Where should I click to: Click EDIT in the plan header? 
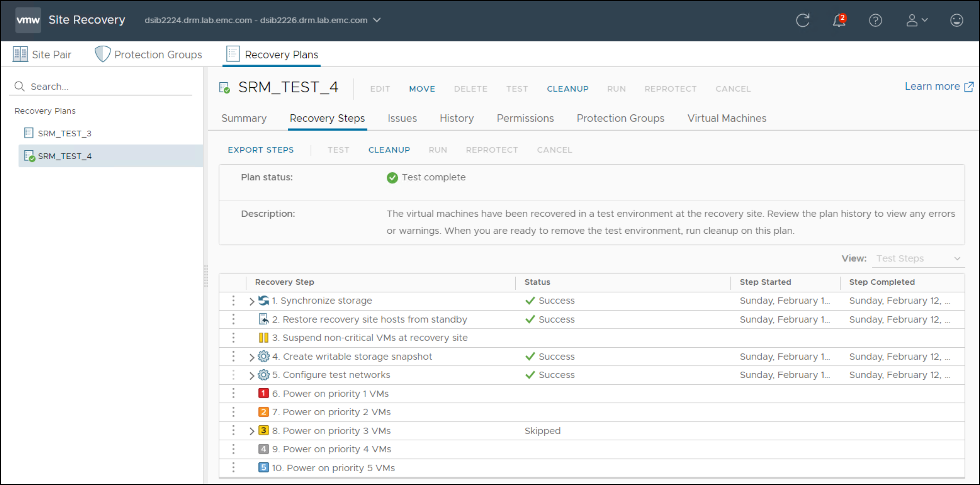[380, 89]
